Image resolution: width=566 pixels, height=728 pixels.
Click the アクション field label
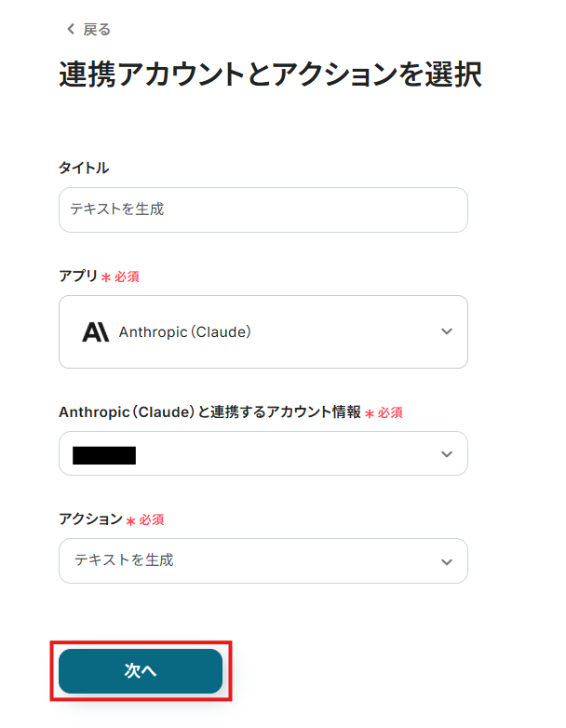pyautogui.click(x=90, y=519)
